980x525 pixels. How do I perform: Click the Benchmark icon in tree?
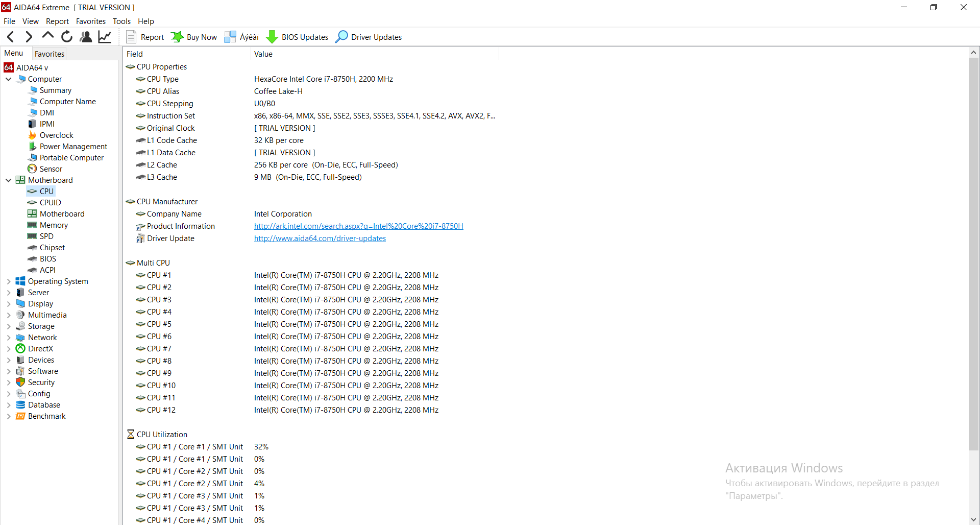pyautogui.click(x=20, y=416)
